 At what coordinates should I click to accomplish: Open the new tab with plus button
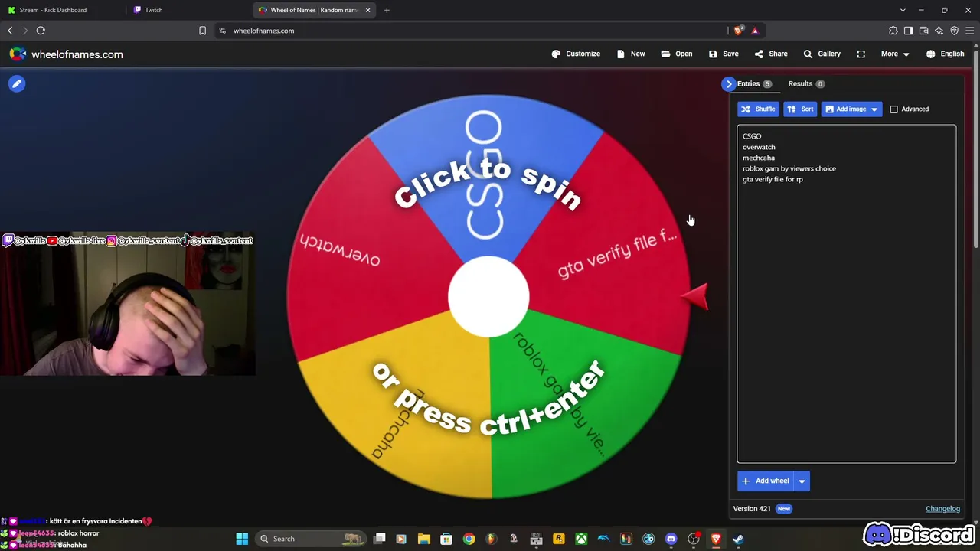coord(387,10)
